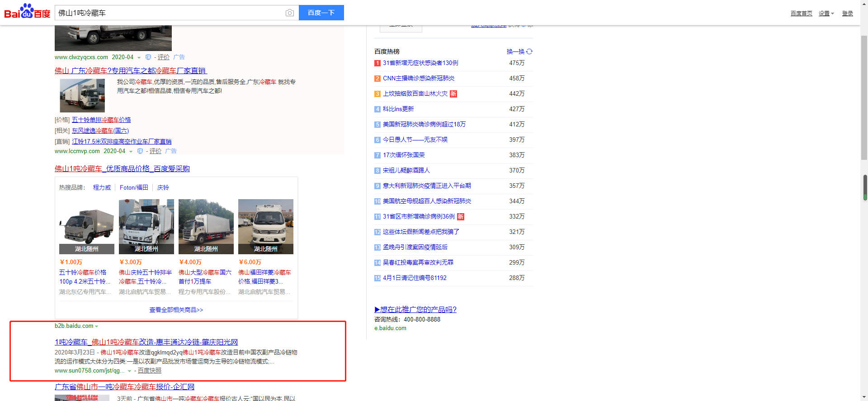The image size is (868, 401).
Task: Open hot topic 吴春红投毒案再审改判无罪
Action: pos(418,262)
